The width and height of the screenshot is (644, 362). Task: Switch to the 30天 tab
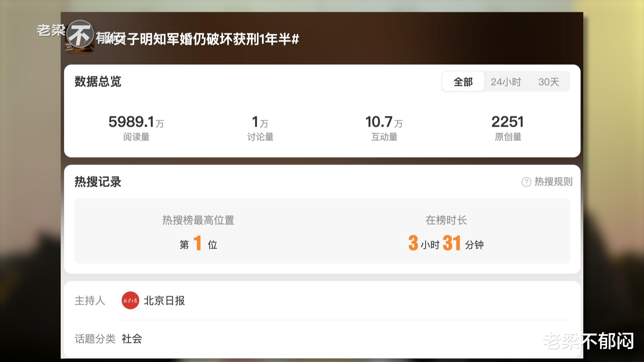[x=549, y=82]
